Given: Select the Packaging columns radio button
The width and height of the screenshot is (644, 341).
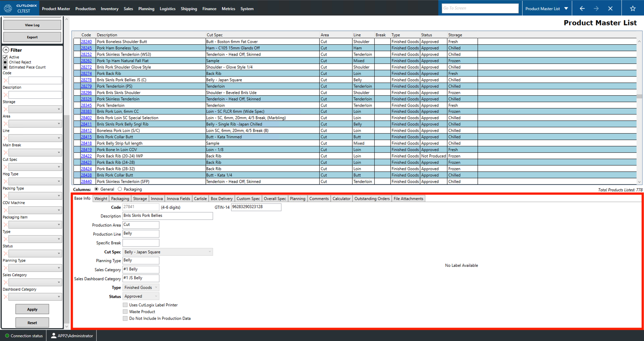Looking at the screenshot, I should tap(120, 189).
